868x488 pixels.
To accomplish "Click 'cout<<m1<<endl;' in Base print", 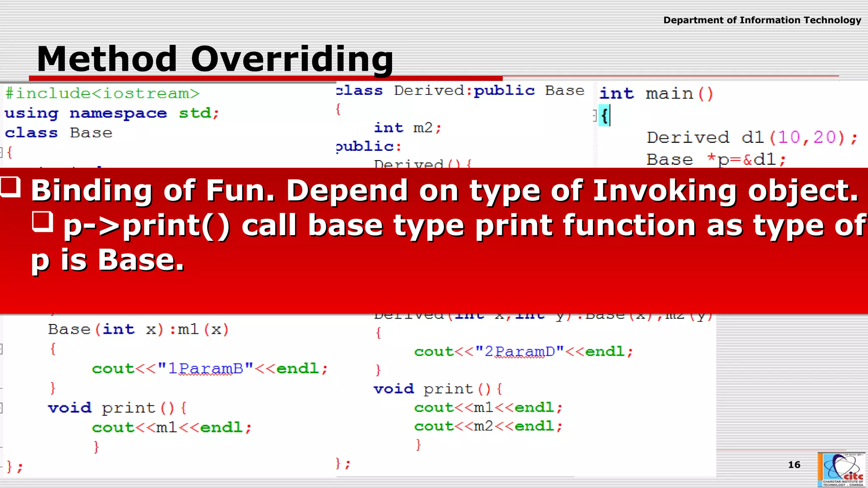I will click(172, 427).
